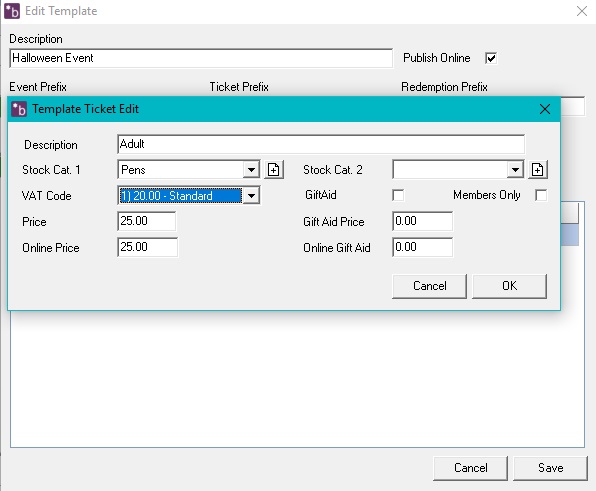596x491 pixels.
Task: Add new category beside Stock Cat. 1
Action: click(x=274, y=170)
